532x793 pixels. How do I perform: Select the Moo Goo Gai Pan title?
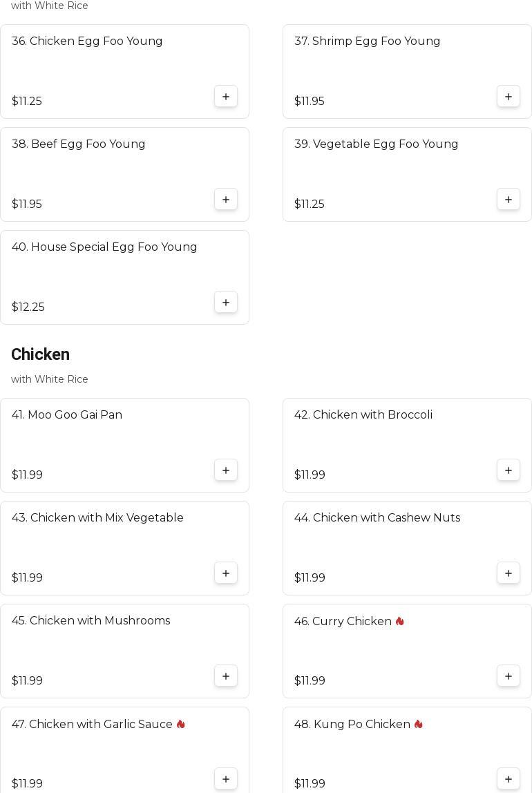coord(67,414)
